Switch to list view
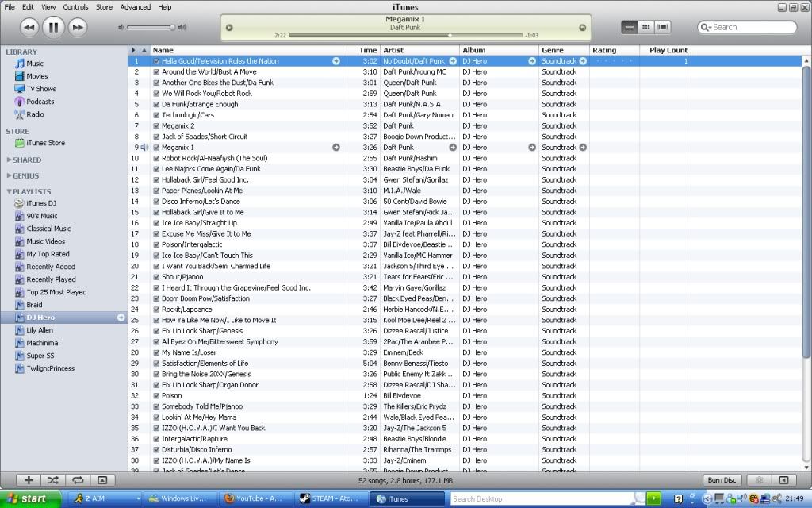The width and height of the screenshot is (812, 508). pos(629,27)
